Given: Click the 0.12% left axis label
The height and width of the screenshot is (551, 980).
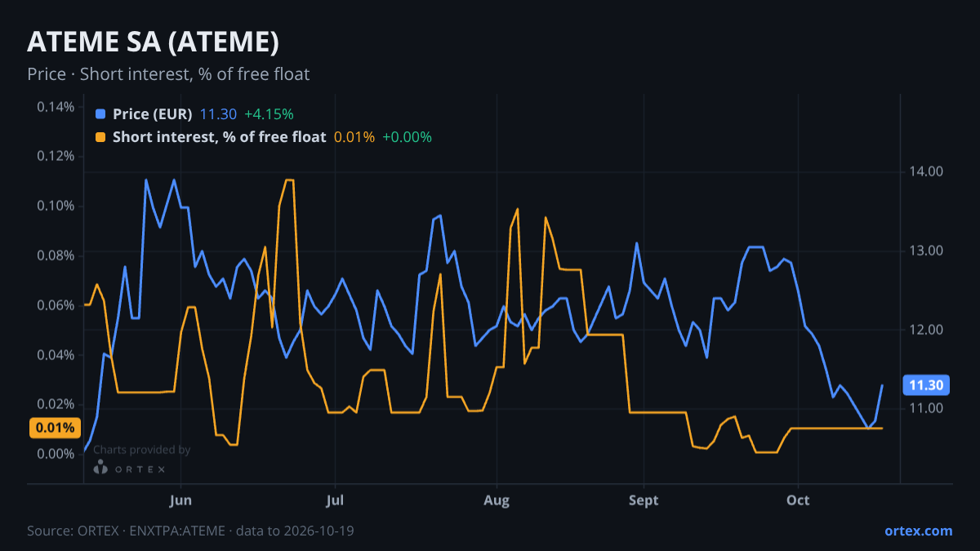Looking at the screenshot, I should [x=56, y=157].
